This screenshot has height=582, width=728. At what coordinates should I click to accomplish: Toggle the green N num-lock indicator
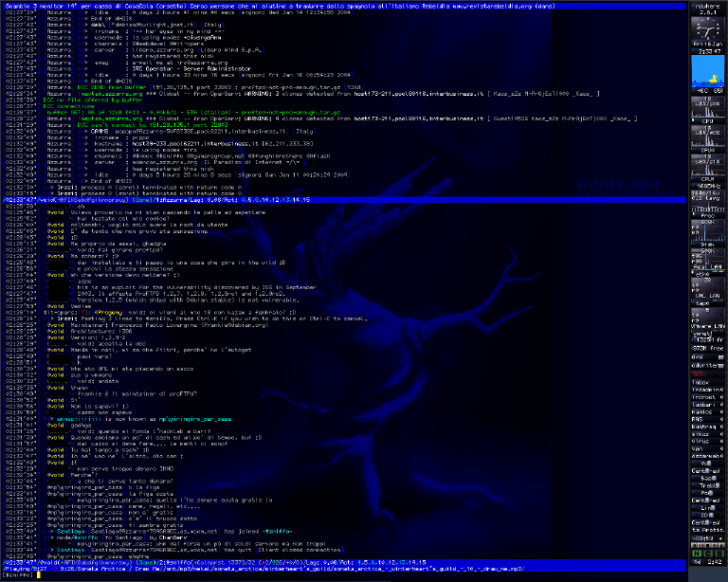[697, 554]
